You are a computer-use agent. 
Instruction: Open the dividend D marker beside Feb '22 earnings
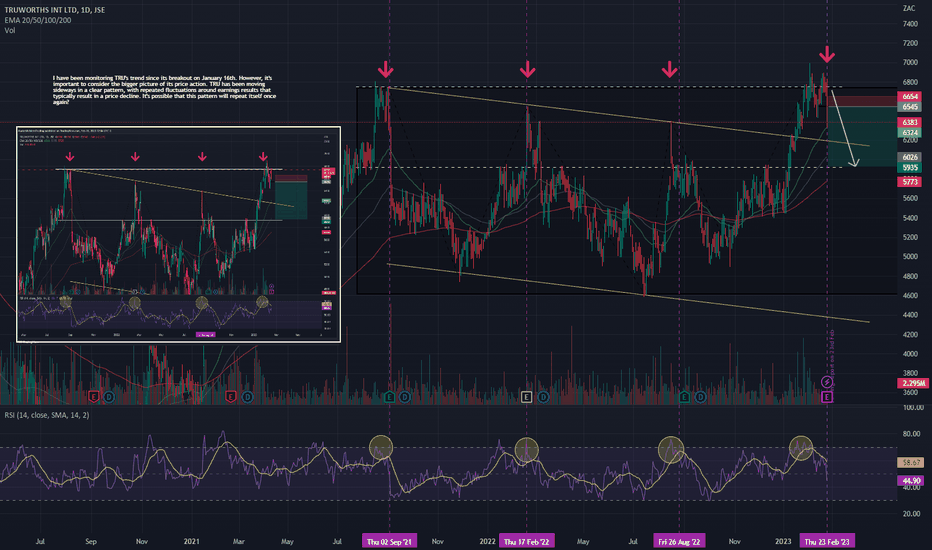point(543,397)
